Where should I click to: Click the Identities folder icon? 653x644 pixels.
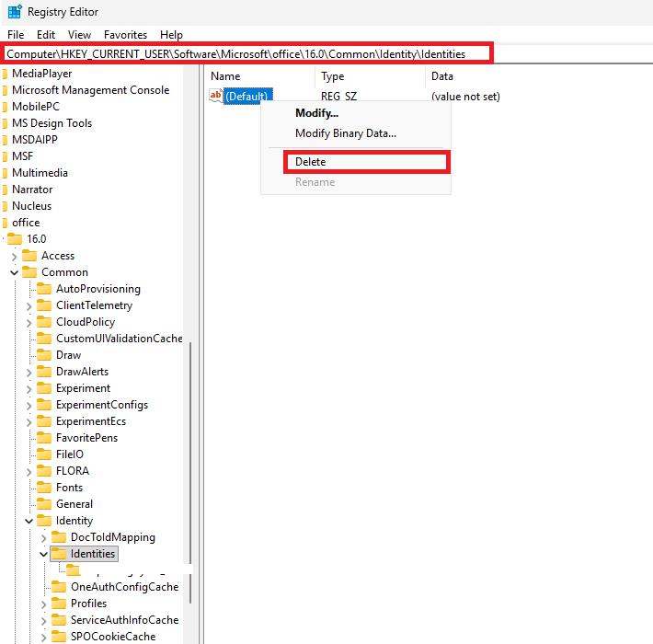pos(59,553)
